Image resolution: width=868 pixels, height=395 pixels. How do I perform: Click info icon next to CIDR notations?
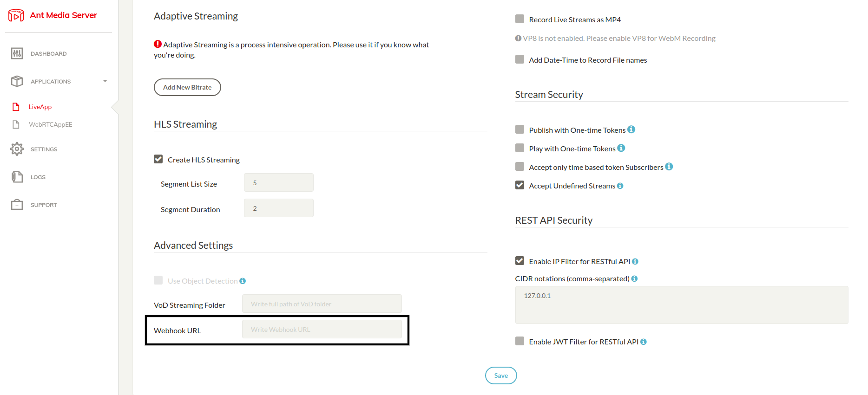pyautogui.click(x=634, y=278)
